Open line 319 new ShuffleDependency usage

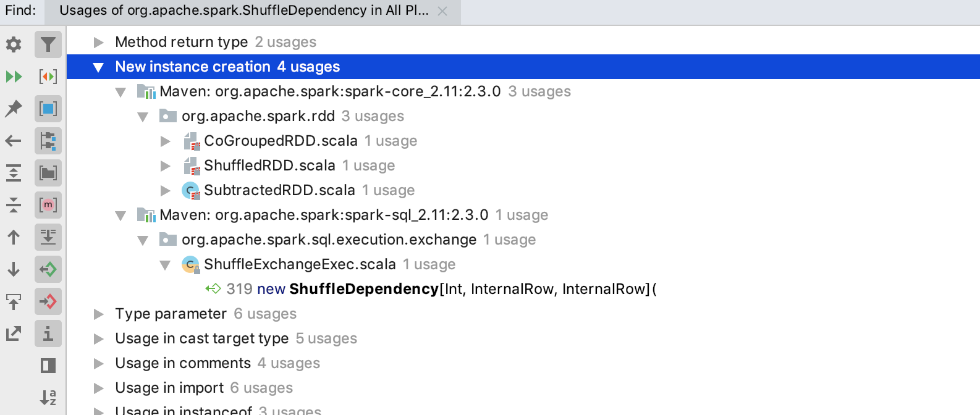tap(442, 289)
